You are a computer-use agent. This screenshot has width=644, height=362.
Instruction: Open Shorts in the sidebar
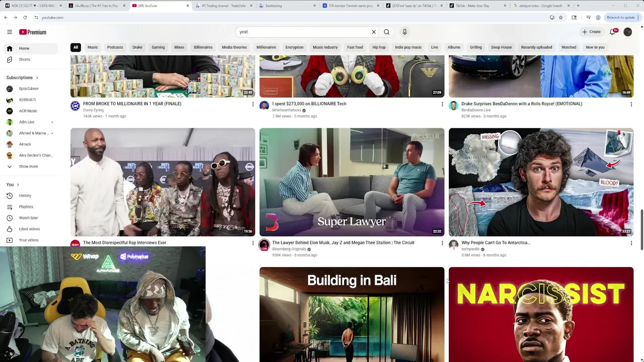(x=31, y=59)
